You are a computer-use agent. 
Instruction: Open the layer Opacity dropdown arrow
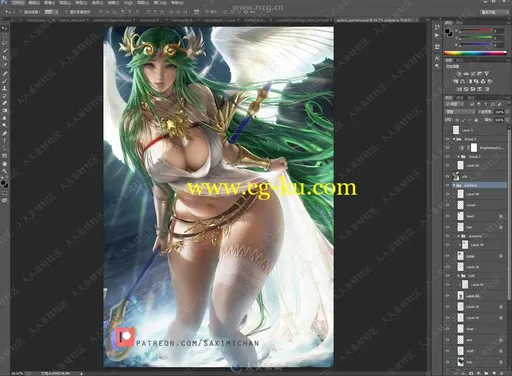tap(506, 112)
